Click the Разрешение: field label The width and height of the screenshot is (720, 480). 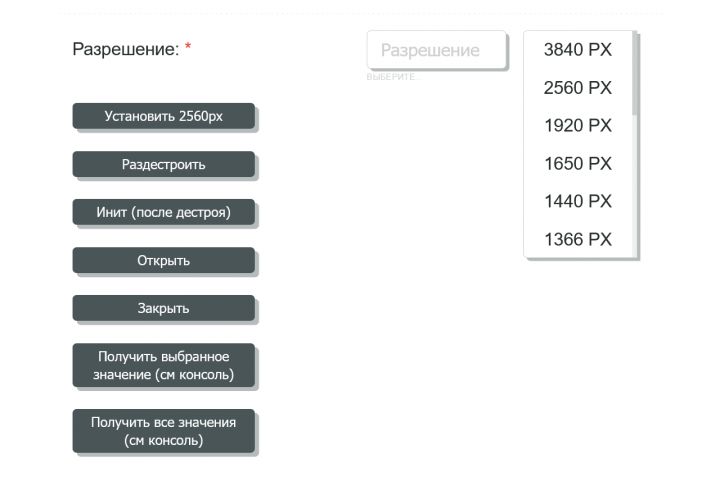point(125,49)
